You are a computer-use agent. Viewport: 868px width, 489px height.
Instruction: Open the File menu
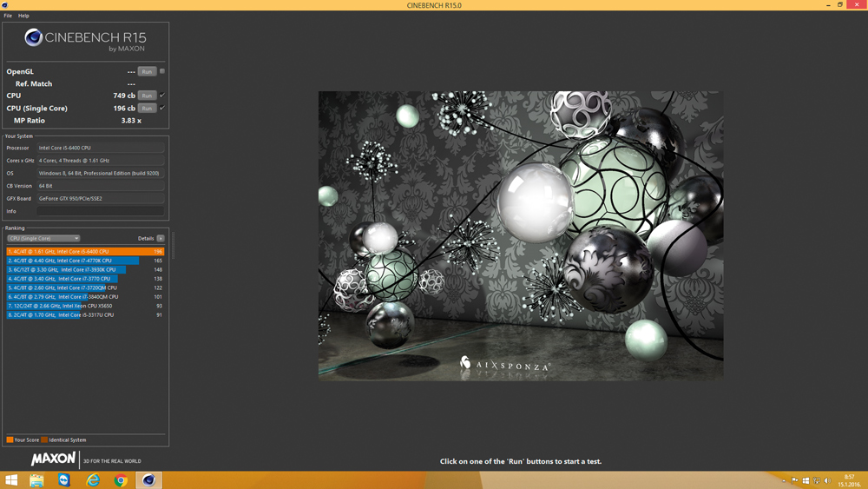point(8,16)
